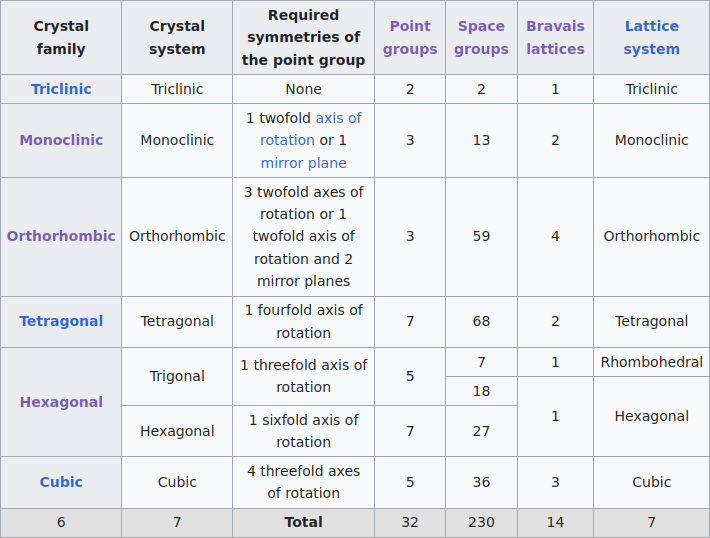Image resolution: width=710 pixels, height=538 pixels.
Task: Open the Orthorhombic crystal family link
Action: (x=61, y=236)
